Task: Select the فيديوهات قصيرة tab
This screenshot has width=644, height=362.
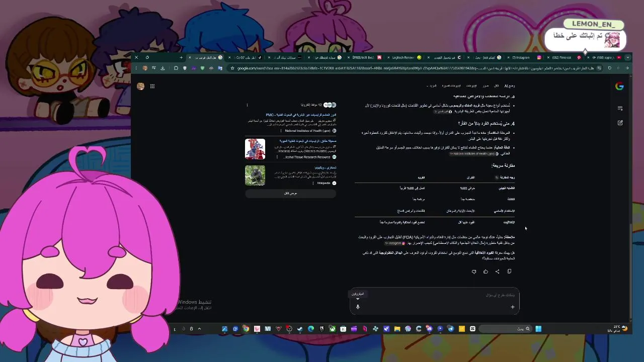Action: click(451, 86)
